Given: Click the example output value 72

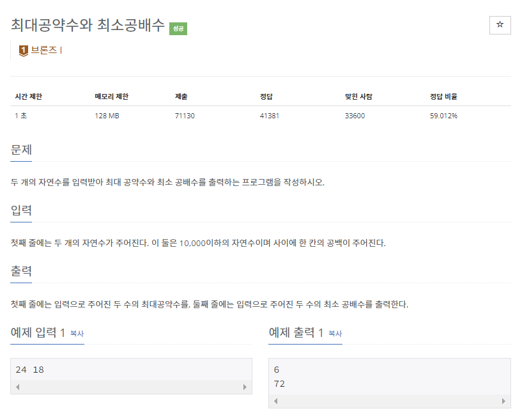Looking at the screenshot, I should pyautogui.click(x=279, y=384).
